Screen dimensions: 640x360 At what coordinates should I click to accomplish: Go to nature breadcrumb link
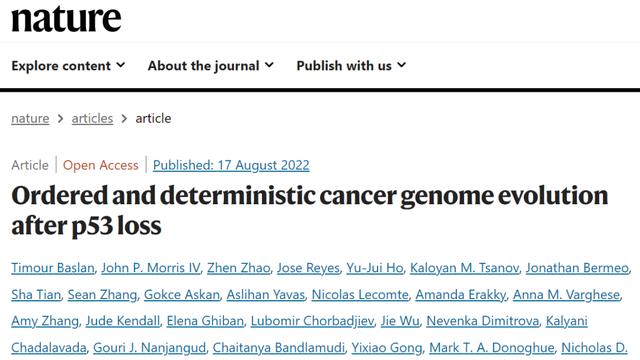30,118
